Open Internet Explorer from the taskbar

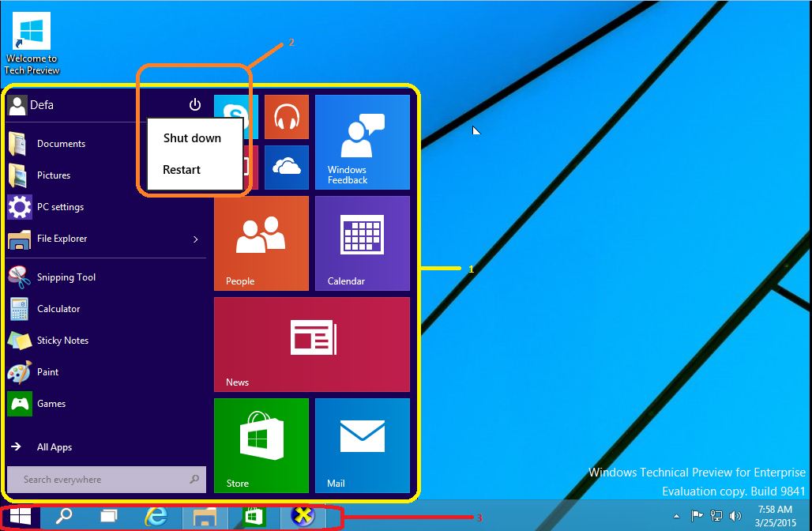pos(157,517)
